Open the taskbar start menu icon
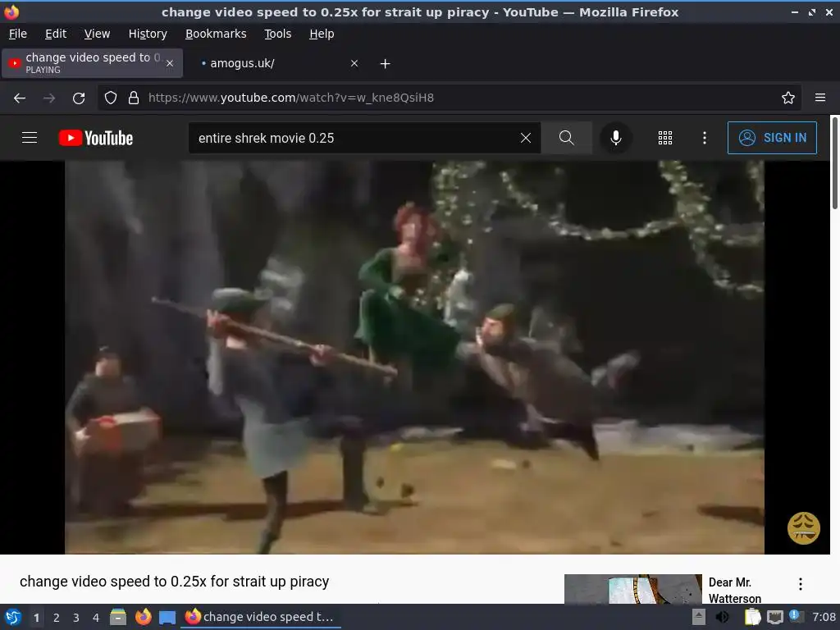The width and height of the screenshot is (840, 630). (13, 617)
